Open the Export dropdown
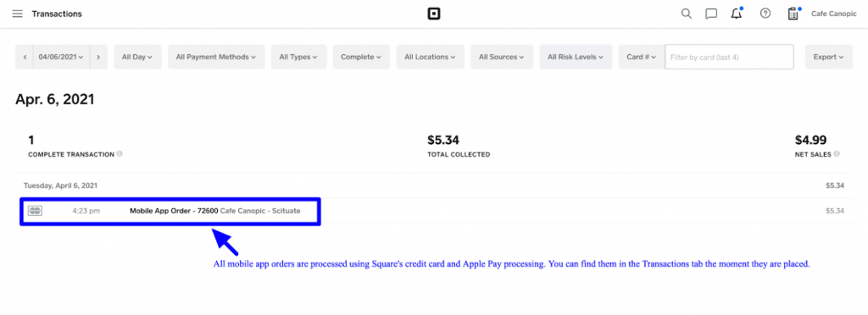Screen dimensions: 868x315 (x=828, y=57)
